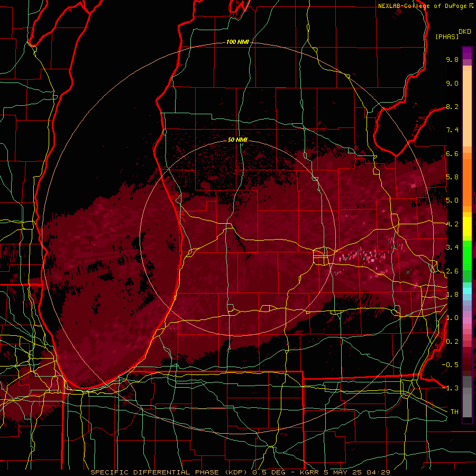This screenshot has width=476, height=476.
Task: Pick the yellow segment beside 4.2
Action: 467,226
